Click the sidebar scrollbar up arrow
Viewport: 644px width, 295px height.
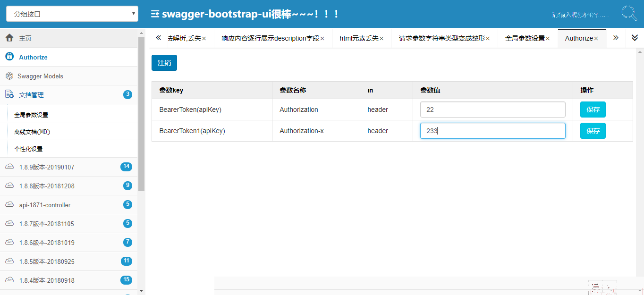click(x=141, y=33)
